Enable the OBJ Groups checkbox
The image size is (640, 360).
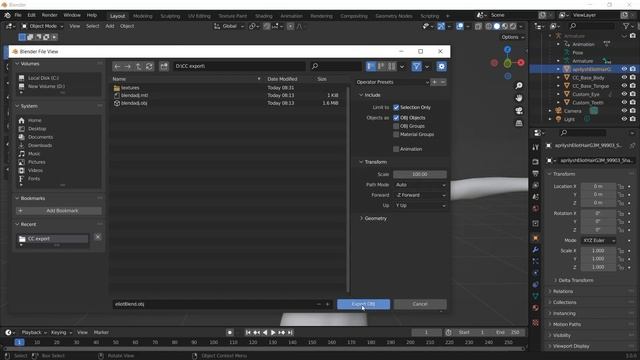[x=396, y=126]
